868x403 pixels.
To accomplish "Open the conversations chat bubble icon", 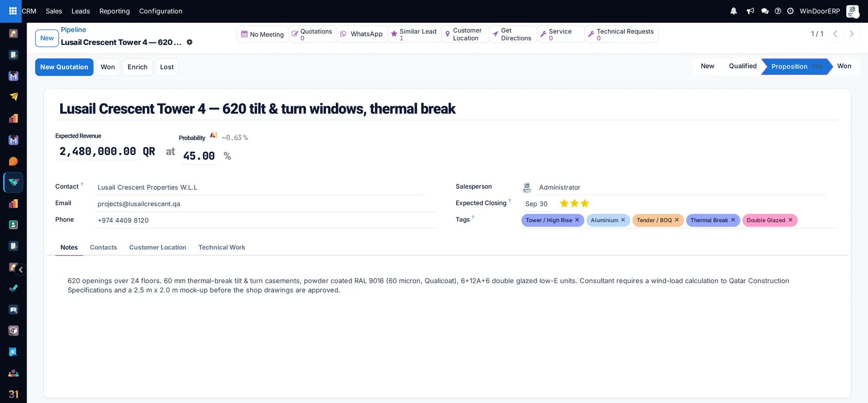I will pyautogui.click(x=765, y=11).
